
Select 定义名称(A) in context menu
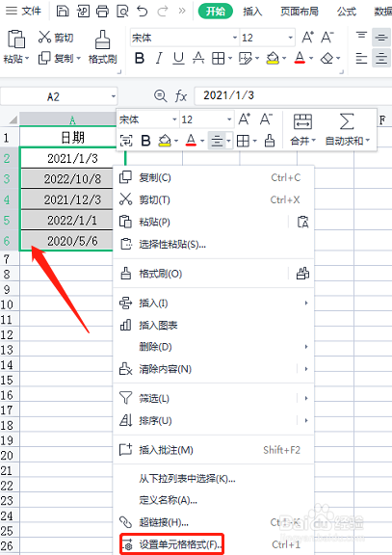[x=213, y=500]
